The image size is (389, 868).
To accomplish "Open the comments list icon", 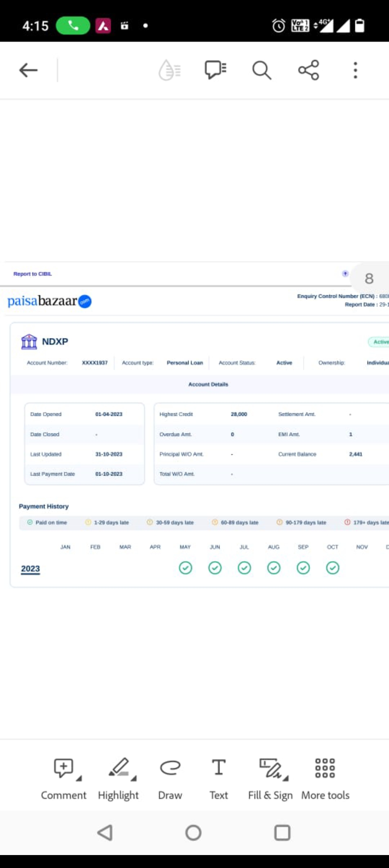I will click(215, 69).
